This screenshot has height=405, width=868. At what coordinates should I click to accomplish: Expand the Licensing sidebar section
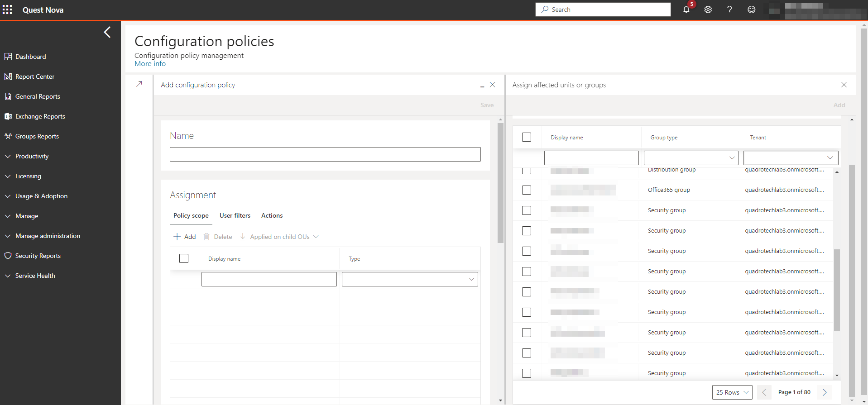28,176
